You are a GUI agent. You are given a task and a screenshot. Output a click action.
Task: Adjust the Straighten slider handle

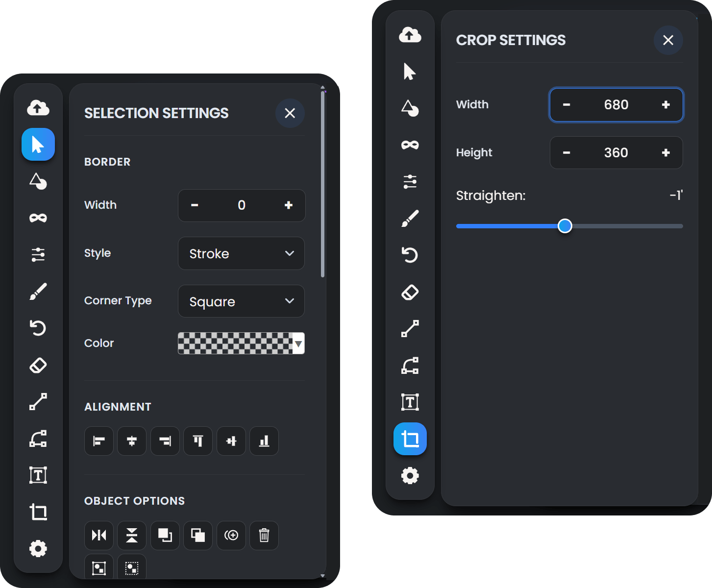click(x=565, y=226)
